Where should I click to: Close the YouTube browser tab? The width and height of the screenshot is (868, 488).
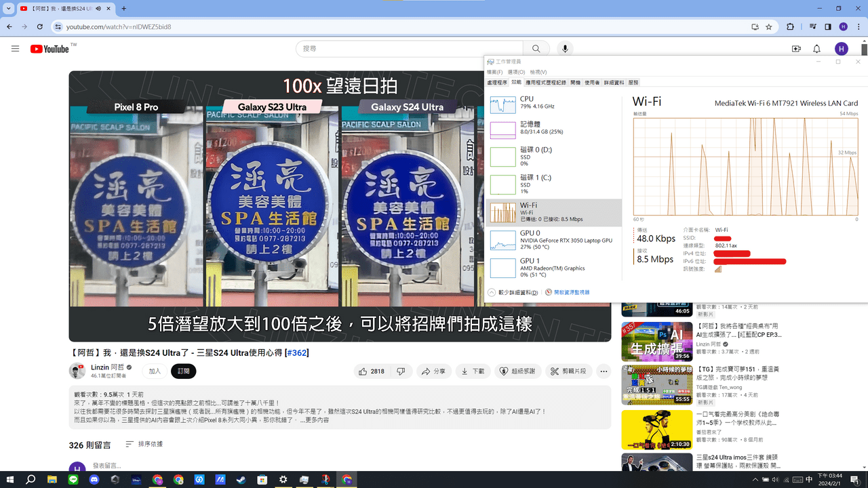tap(110, 9)
